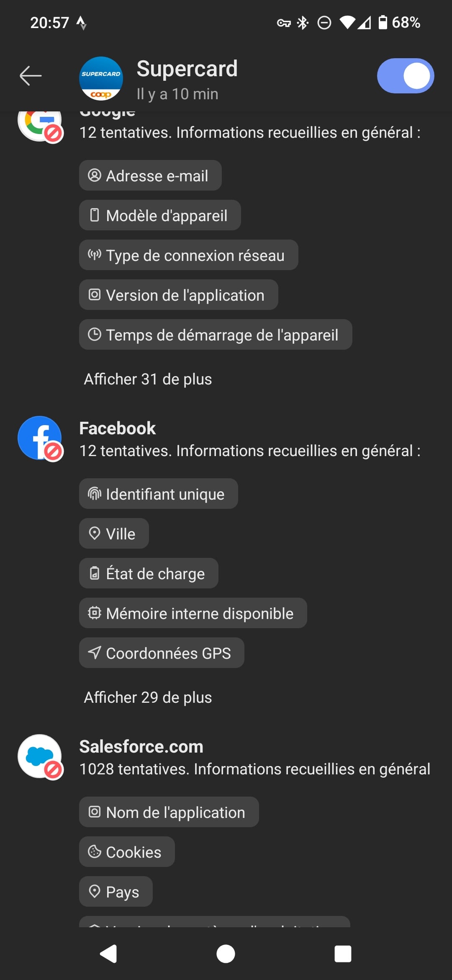Tap Android home navigation circle
The height and width of the screenshot is (980, 452).
coord(226,954)
